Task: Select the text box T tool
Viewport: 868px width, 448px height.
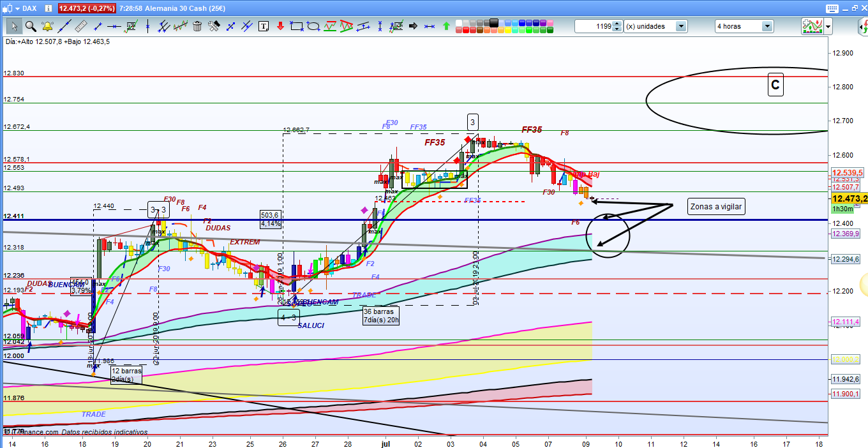Action: pyautogui.click(x=264, y=26)
